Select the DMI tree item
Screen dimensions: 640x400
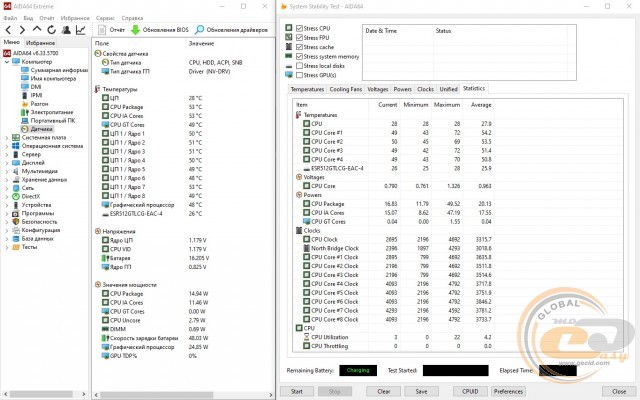(36, 87)
